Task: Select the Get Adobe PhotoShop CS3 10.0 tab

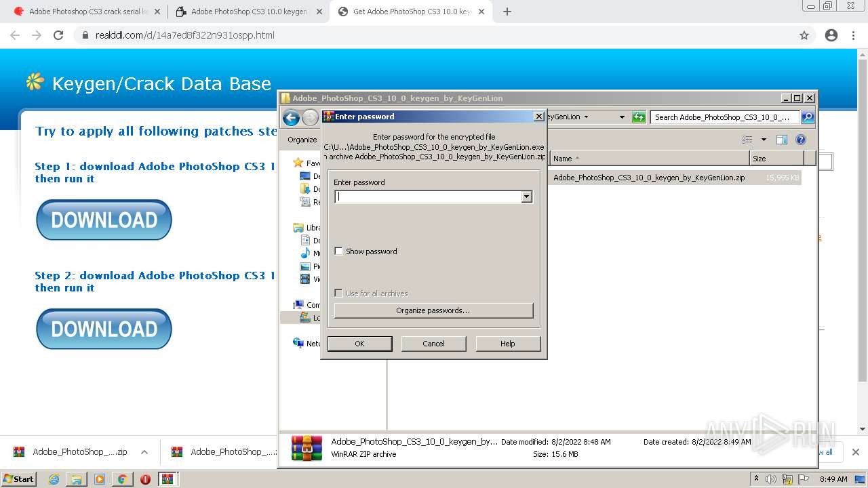Action: (411, 12)
